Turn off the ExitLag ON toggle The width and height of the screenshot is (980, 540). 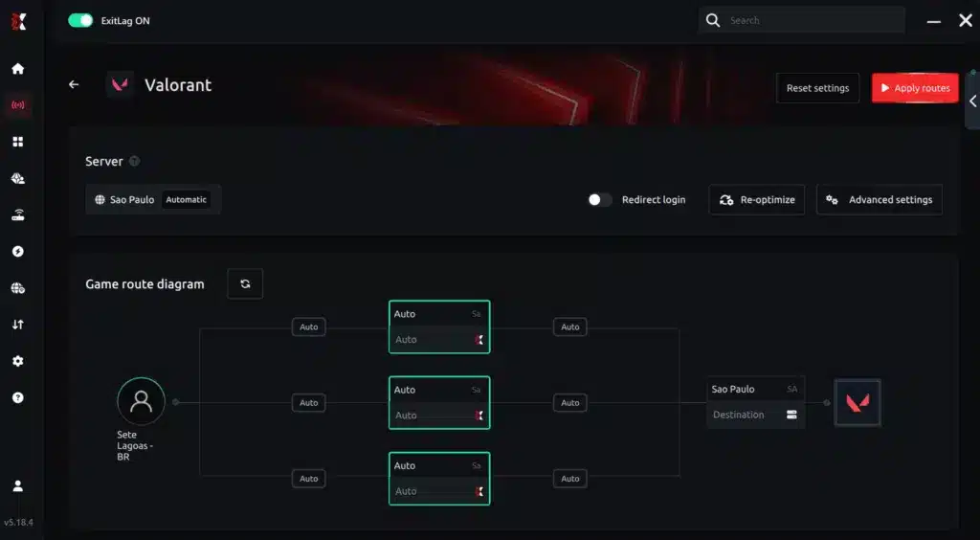80,21
